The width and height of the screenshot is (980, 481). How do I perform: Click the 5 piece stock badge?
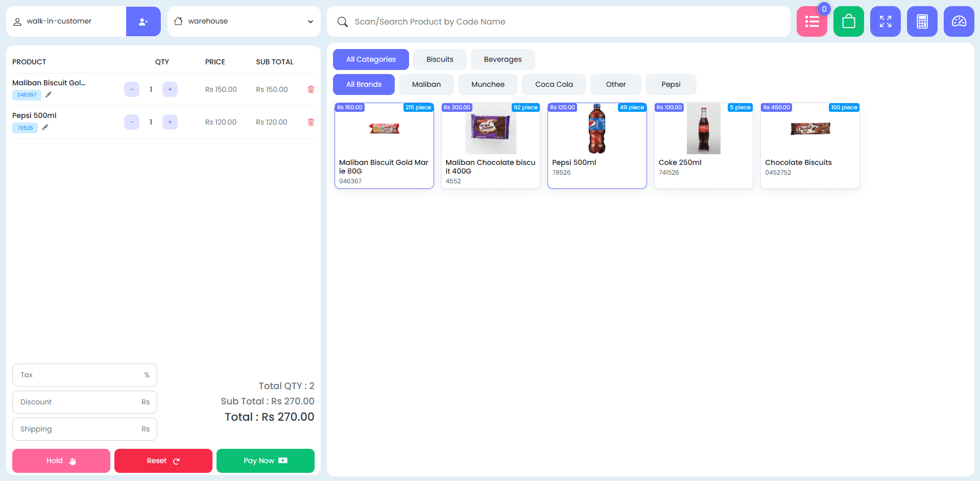(x=740, y=107)
